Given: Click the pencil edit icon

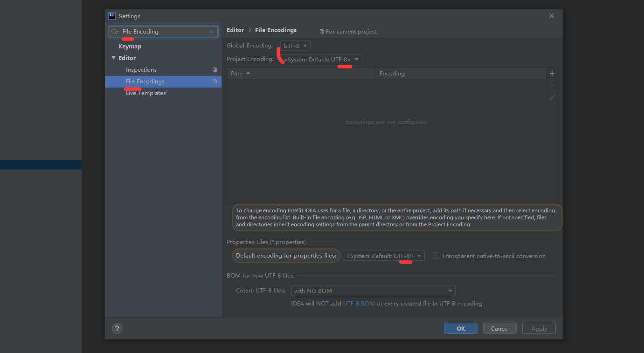Looking at the screenshot, I should tap(552, 98).
